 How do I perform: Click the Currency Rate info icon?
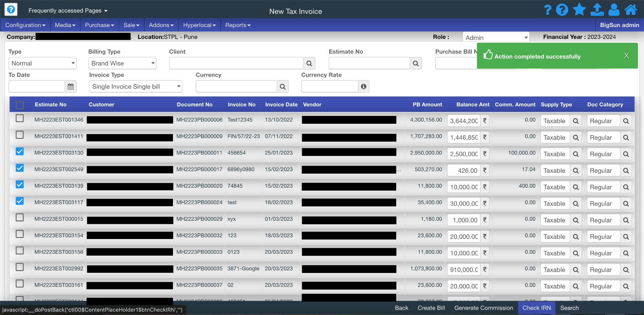tap(364, 87)
